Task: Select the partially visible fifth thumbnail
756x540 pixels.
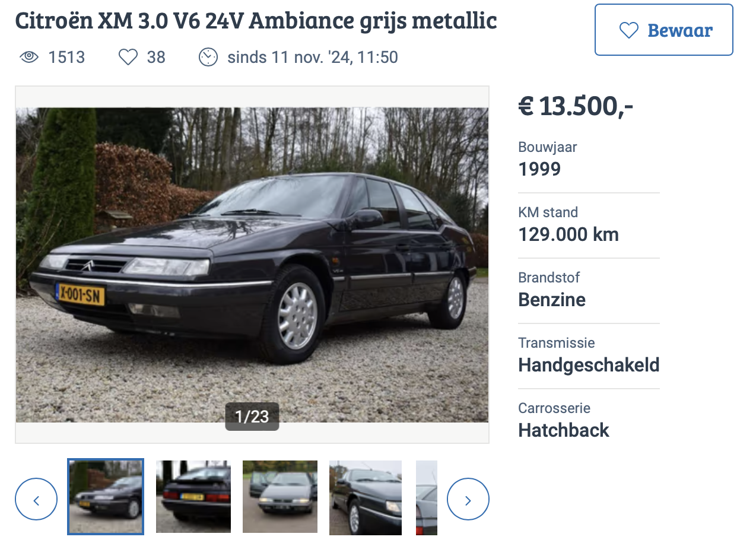Action: [427, 497]
